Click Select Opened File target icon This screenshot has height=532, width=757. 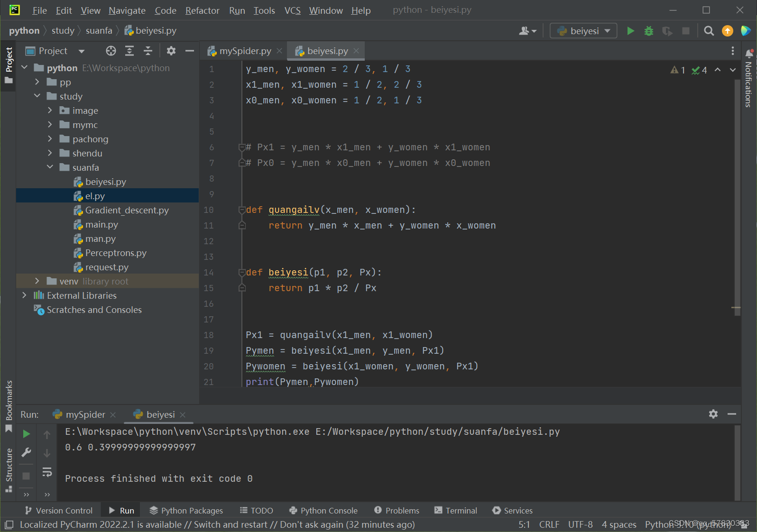point(111,51)
